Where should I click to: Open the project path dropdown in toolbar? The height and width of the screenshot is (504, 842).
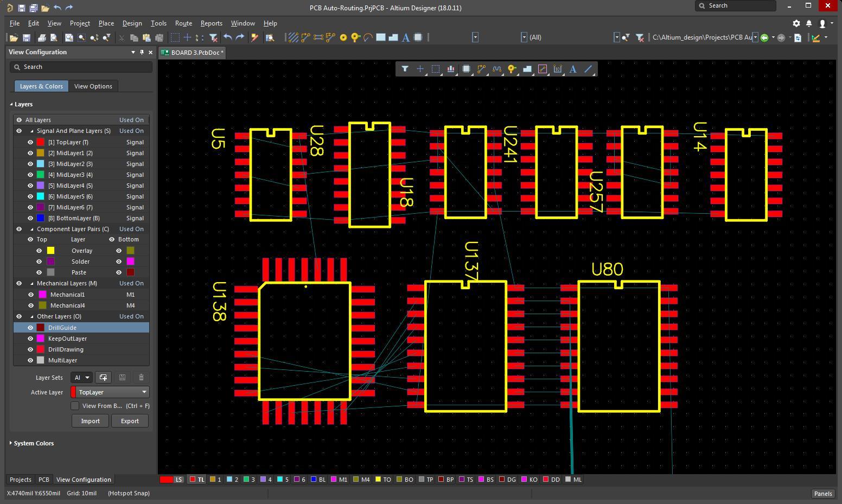(755, 37)
